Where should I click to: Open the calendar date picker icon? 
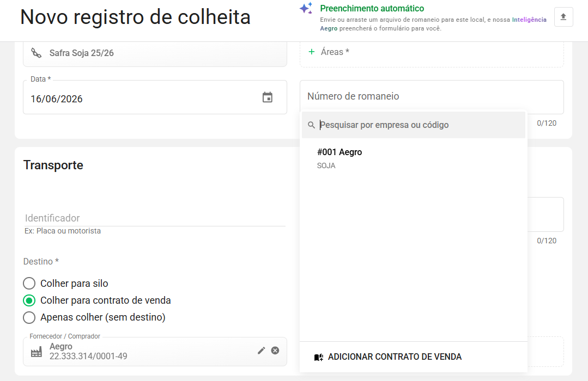click(x=268, y=97)
